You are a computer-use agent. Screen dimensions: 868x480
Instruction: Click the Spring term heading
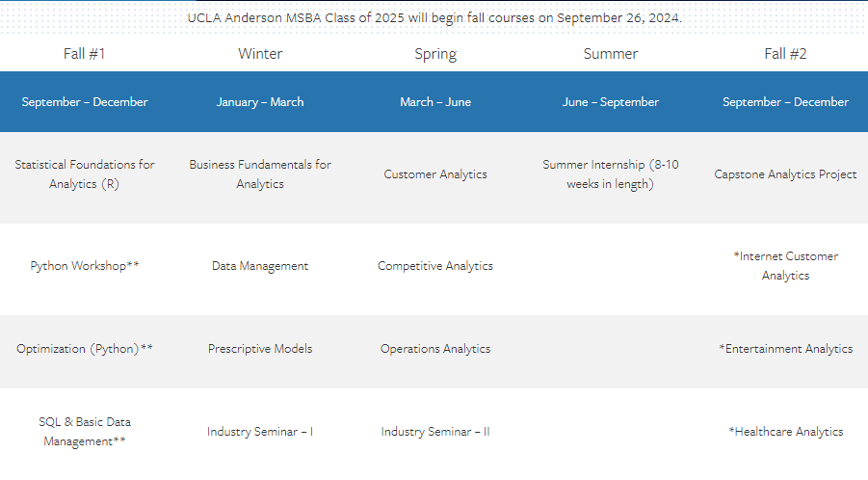click(435, 54)
